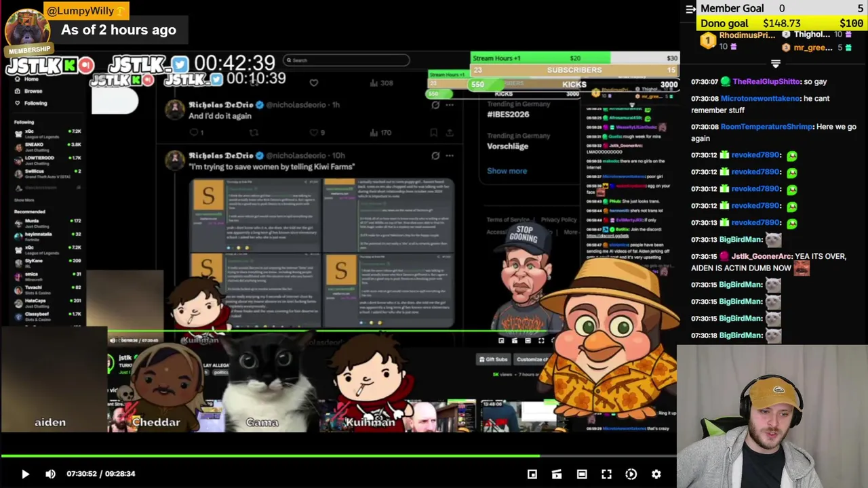Screen dimensions: 868x488
Task: Open Classybeef in Recommended channels
Action: 47,316
